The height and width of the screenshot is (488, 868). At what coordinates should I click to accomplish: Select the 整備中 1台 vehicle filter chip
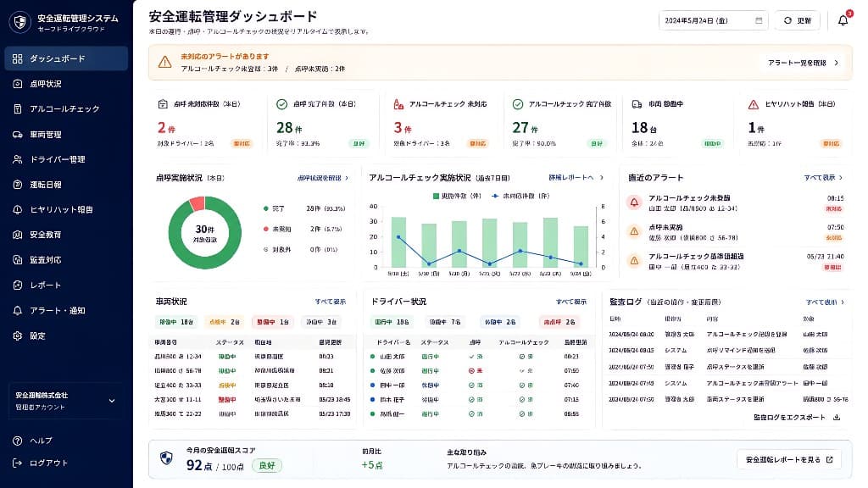[272, 321]
